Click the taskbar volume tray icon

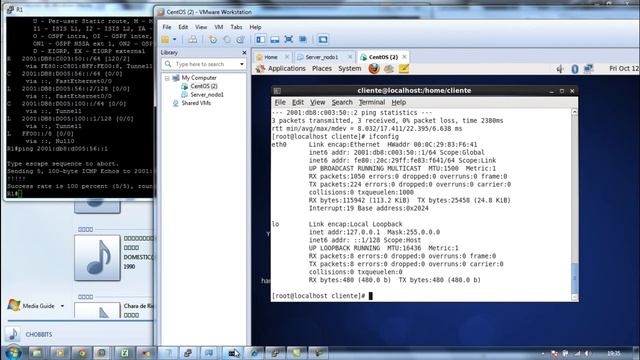click(x=587, y=353)
